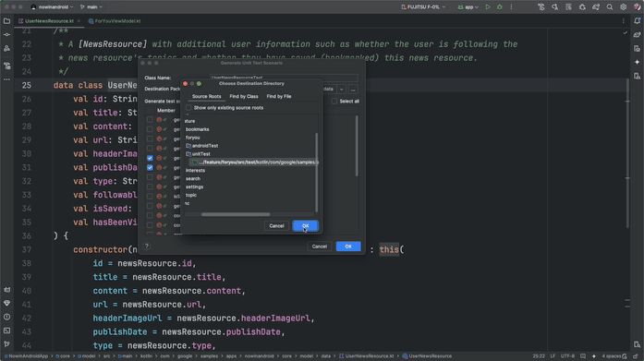Viewport: 644px width, 361px height.
Task: Open the app run configuration dropdown
Action: tap(468, 7)
